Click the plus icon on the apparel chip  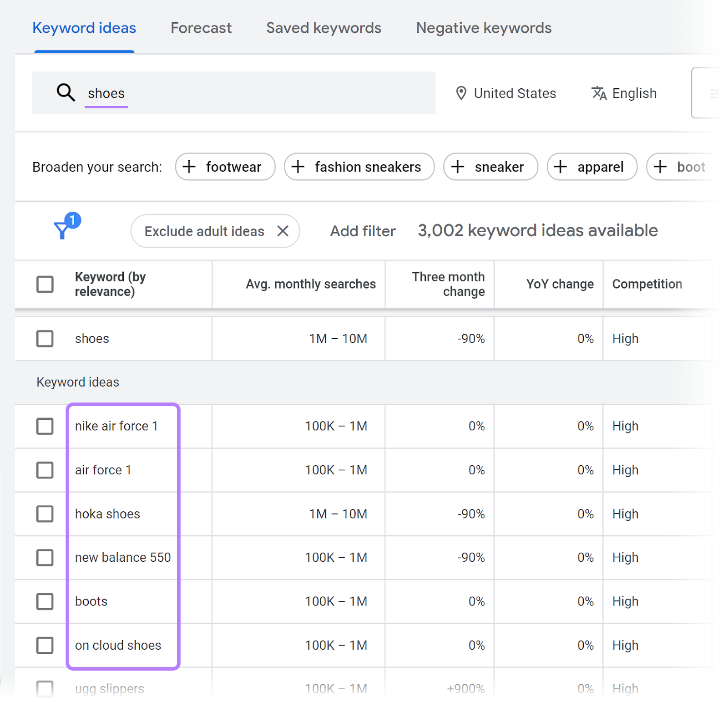pyautogui.click(x=560, y=167)
